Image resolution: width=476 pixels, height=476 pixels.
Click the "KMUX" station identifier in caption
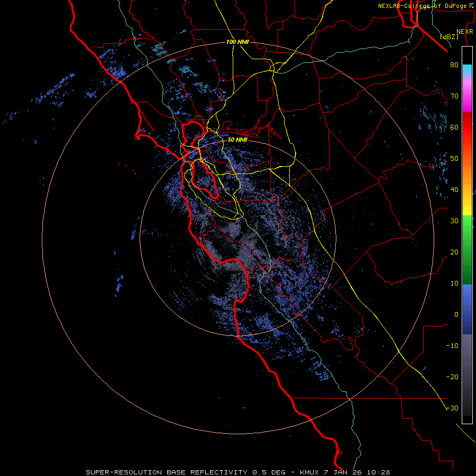pos(310,472)
